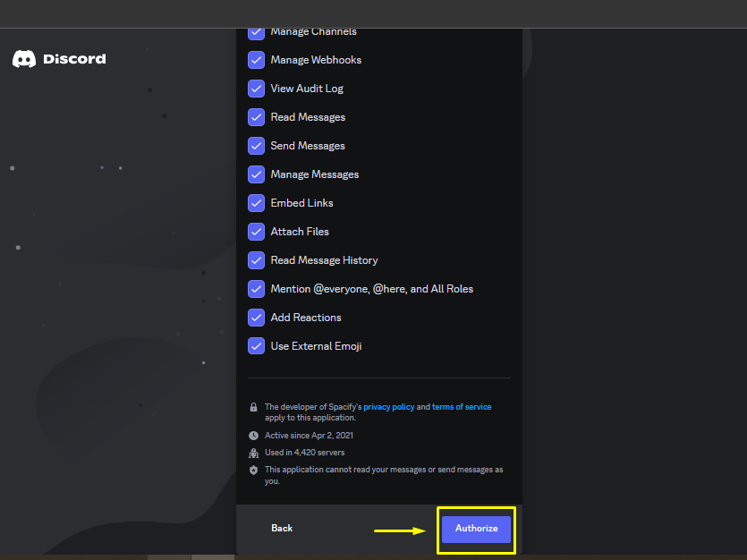The width and height of the screenshot is (747, 560).
Task: Click the shield icon beside message disclaimer
Action: click(x=253, y=470)
